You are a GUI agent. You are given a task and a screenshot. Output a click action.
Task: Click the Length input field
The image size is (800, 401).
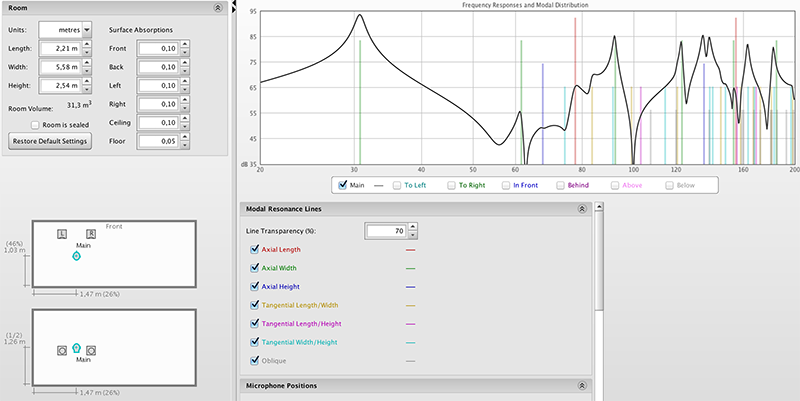point(61,48)
